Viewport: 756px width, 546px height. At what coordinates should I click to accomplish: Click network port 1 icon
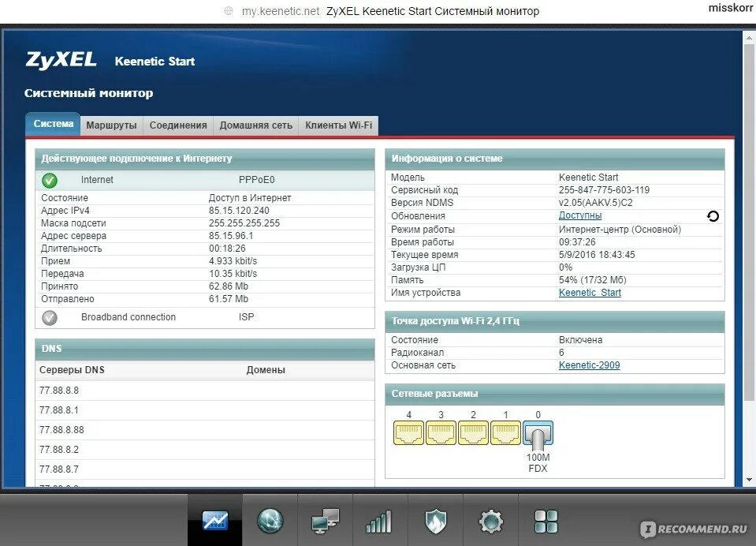505,432
